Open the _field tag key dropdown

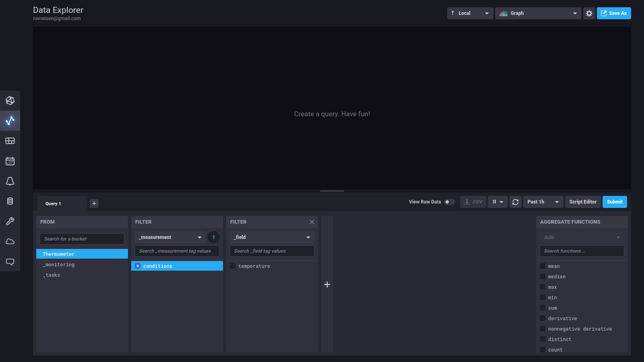(272, 237)
